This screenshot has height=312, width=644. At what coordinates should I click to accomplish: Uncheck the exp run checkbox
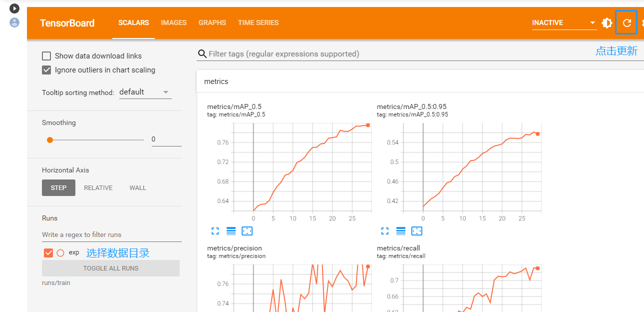click(x=48, y=253)
